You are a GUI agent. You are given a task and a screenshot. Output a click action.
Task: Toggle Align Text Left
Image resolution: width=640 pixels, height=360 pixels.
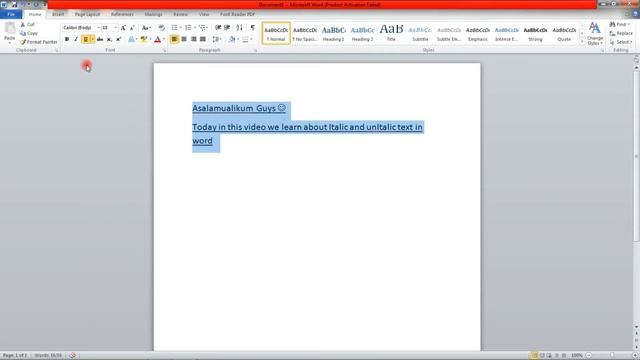coord(174,40)
